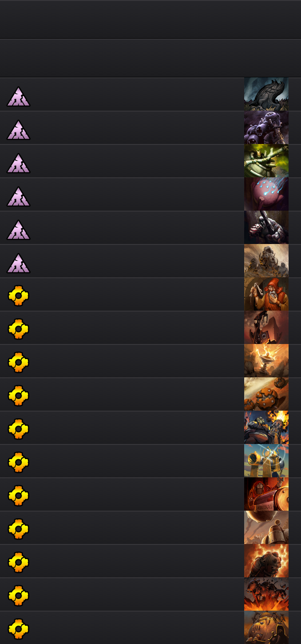This screenshot has width=301, height=644.
Task: Select orange gear icon next to glowing chalice art
Action: pyautogui.click(x=19, y=362)
